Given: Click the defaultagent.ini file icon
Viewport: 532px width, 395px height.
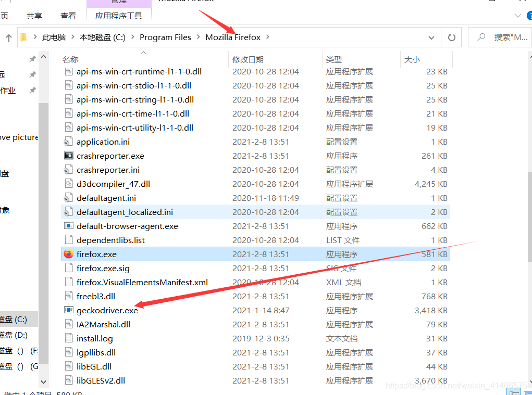Looking at the screenshot, I should coord(69,198).
